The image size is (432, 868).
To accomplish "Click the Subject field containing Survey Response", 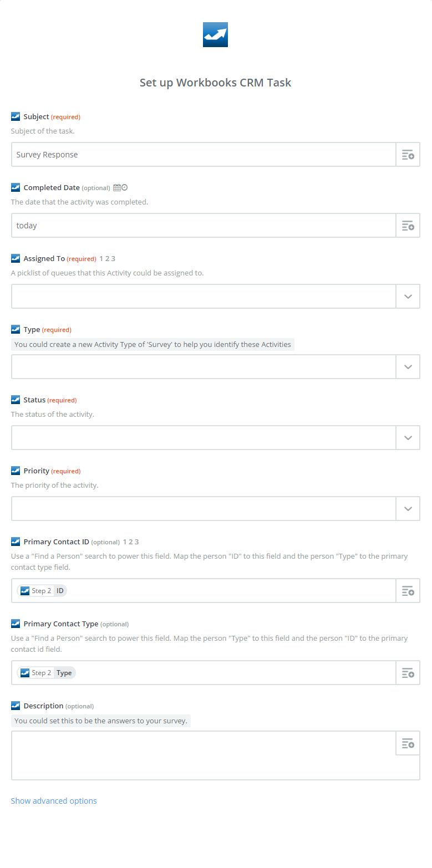I will (204, 155).
